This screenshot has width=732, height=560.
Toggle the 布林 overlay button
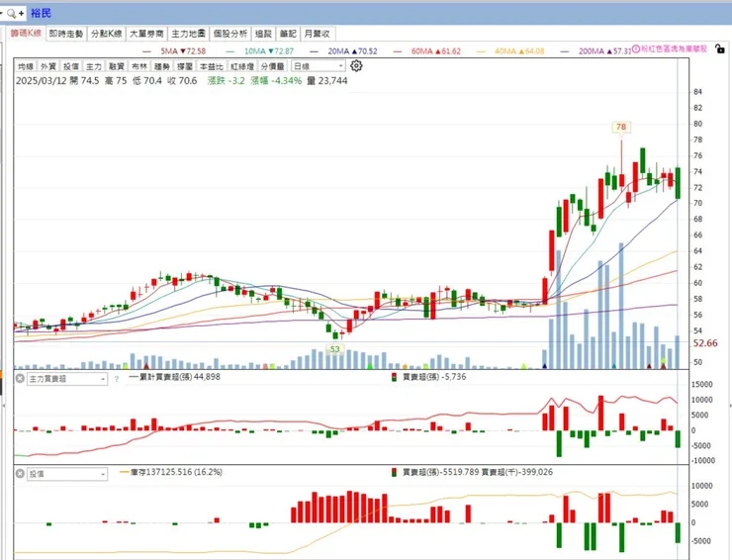point(139,66)
